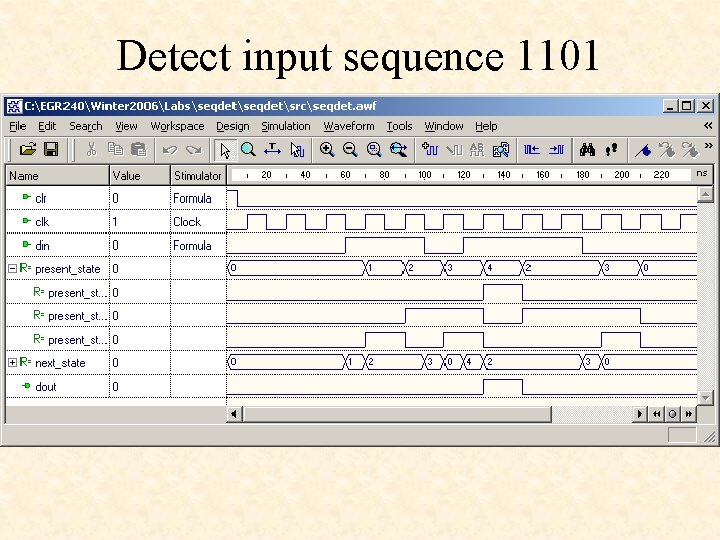Open the Waveform menu
This screenshot has height=540, width=720.
(x=349, y=126)
